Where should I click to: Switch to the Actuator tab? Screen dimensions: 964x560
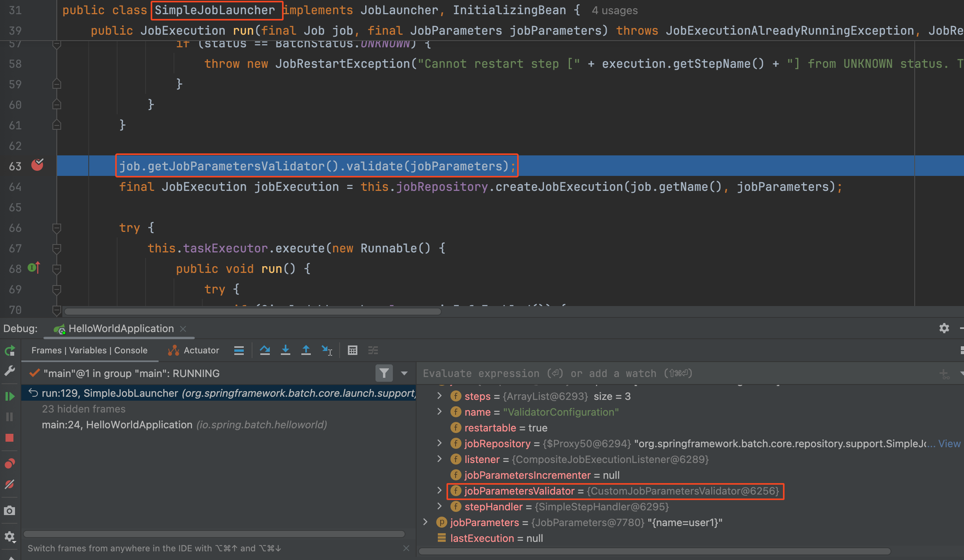click(194, 350)
